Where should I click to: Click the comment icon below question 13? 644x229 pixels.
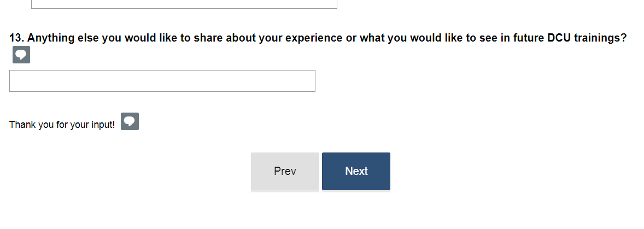[21, 55]
